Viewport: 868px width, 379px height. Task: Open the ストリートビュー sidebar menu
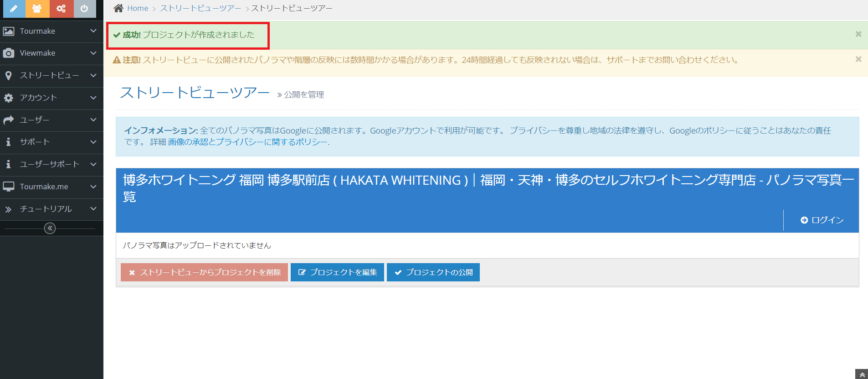coord(51,75)
